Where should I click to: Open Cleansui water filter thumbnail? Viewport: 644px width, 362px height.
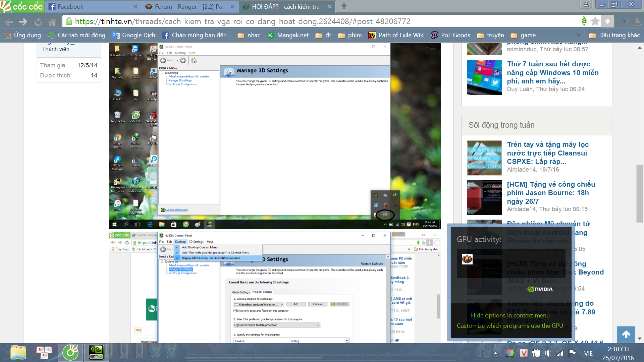pos(484,158)
